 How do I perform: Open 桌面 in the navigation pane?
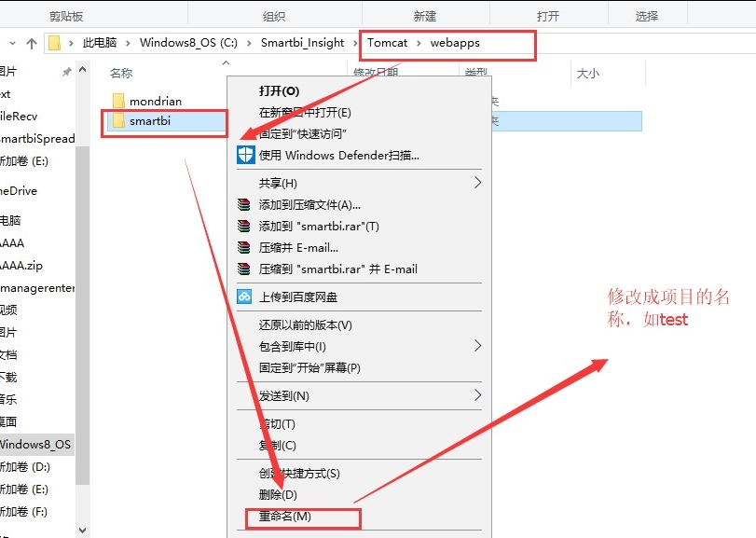point(8,421)
